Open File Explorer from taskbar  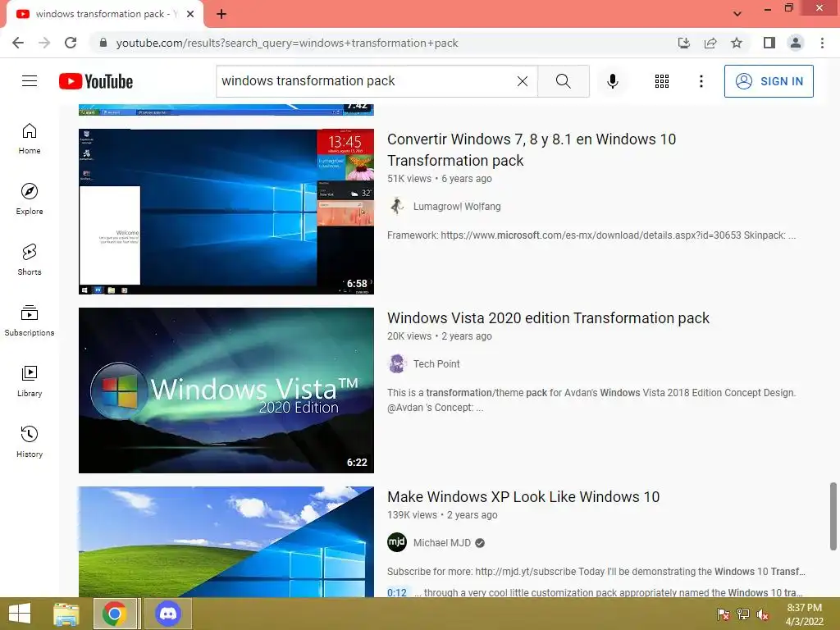[x=66, y=614]
